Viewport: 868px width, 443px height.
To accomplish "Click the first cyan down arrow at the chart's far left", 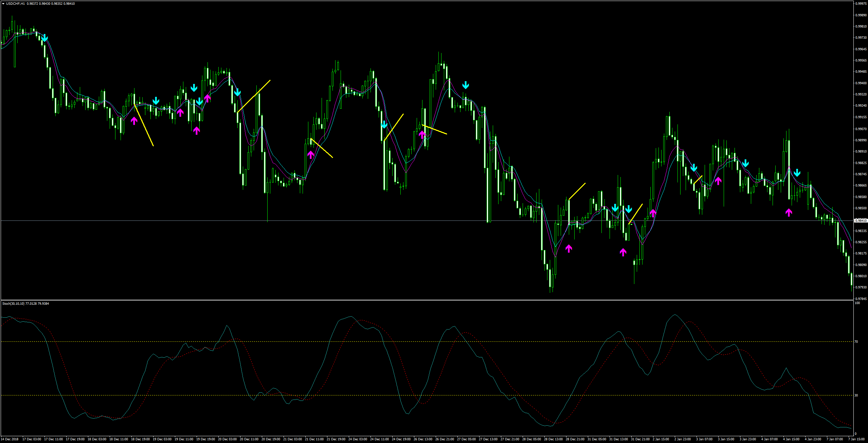I will pyautogui.click(x=44, y=38).
